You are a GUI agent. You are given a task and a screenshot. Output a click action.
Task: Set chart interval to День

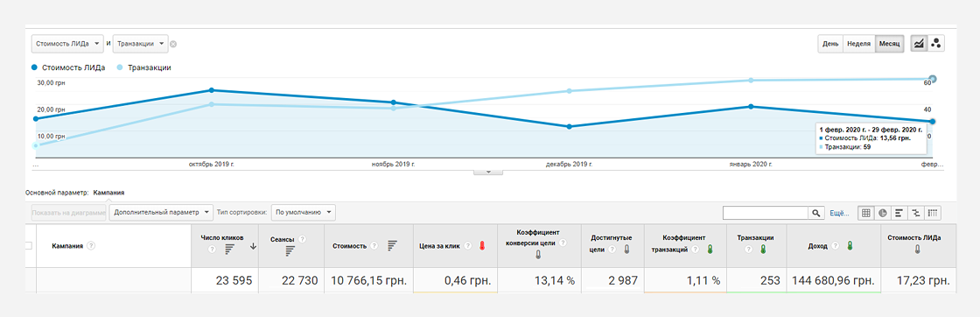point(830,44)
